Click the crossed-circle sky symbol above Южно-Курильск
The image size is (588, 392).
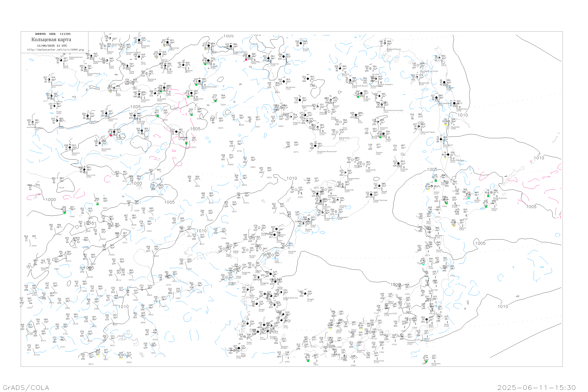pos(491,192)
